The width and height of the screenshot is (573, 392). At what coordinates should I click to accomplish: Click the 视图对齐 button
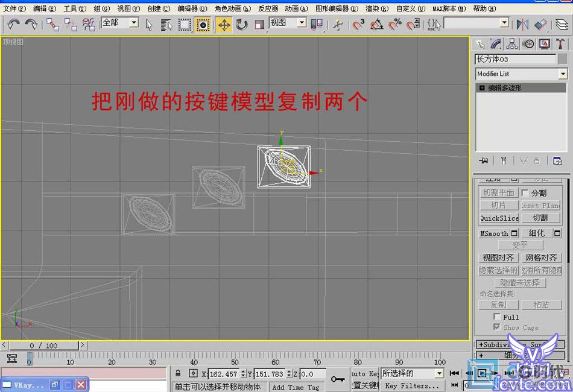point(498,258)
